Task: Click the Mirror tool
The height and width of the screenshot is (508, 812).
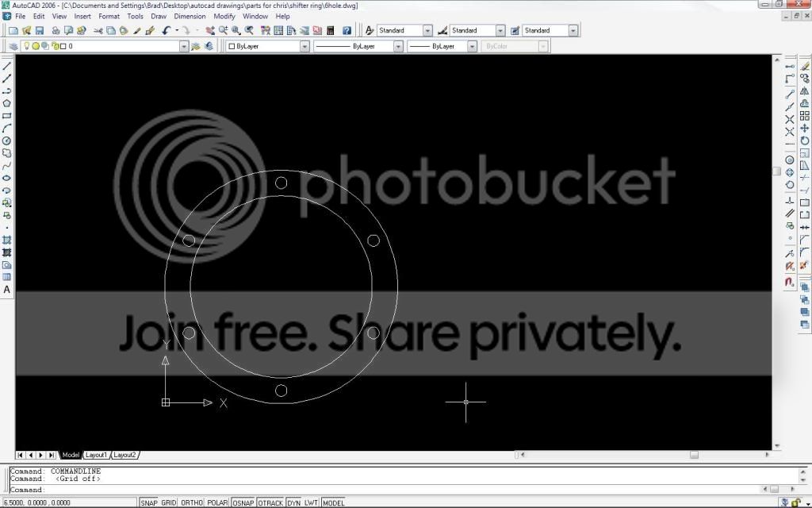Action: 805,91
